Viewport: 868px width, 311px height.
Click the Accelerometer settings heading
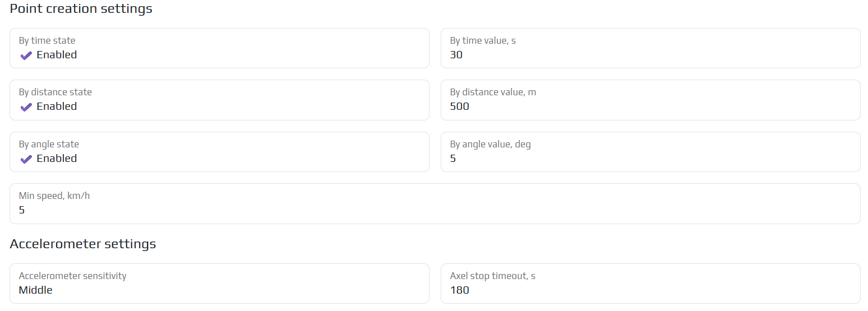pyautogui.click(x=83, y=244)
